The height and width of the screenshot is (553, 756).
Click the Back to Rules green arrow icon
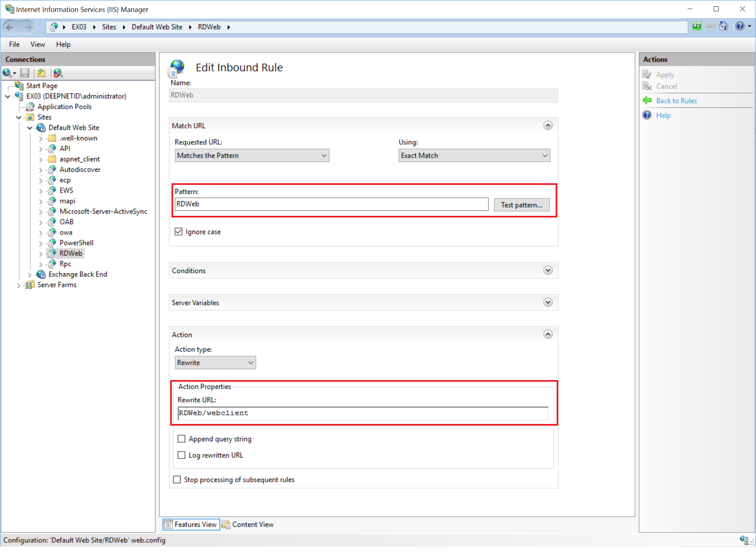647,100
